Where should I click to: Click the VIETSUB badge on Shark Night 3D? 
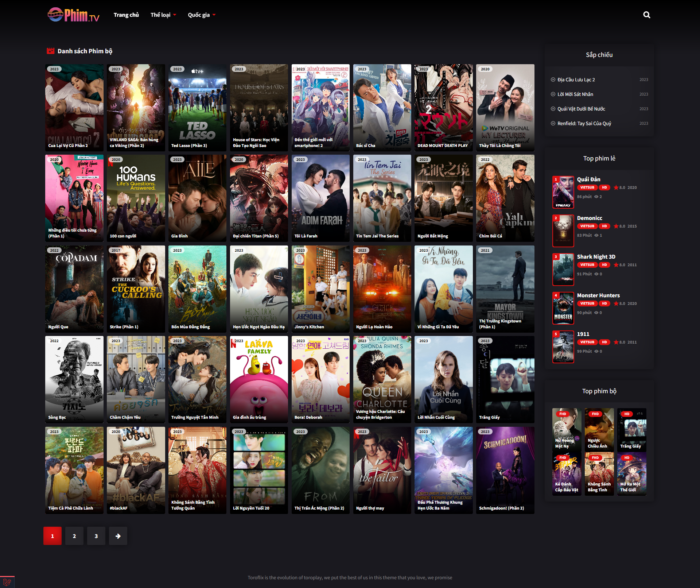pyautogui.click(x=587, y=265)
